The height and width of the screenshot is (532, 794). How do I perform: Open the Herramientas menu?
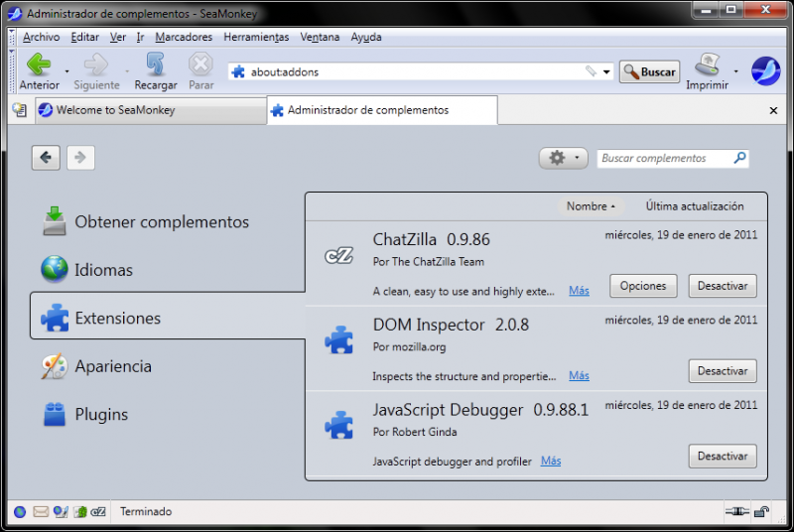coord(256,37)
